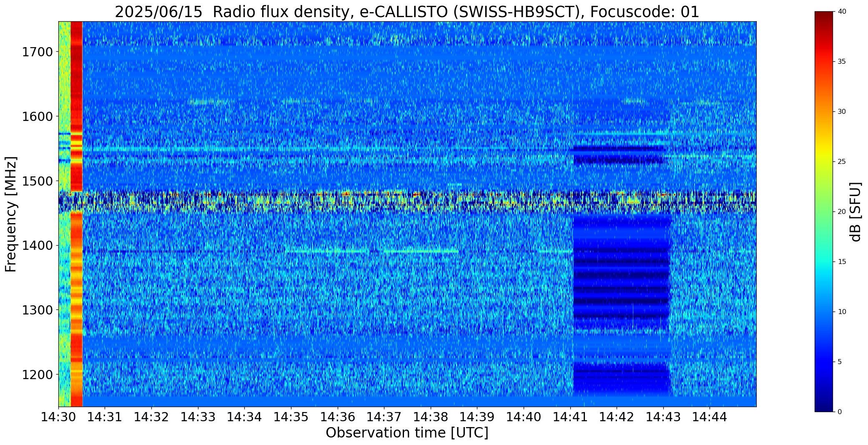Screen dimensions: 868x445
Task: Click the 1300 frequency tick label
Action: 37,310
